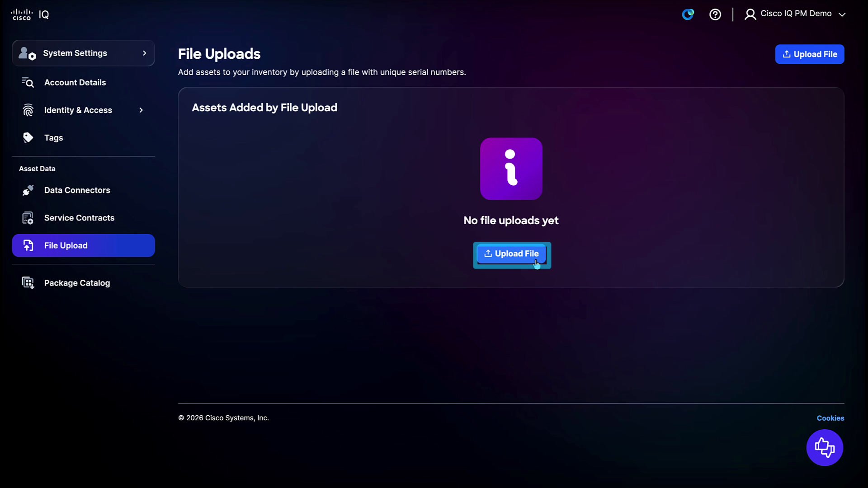Open Package Catalog

[x=83, y=283]
